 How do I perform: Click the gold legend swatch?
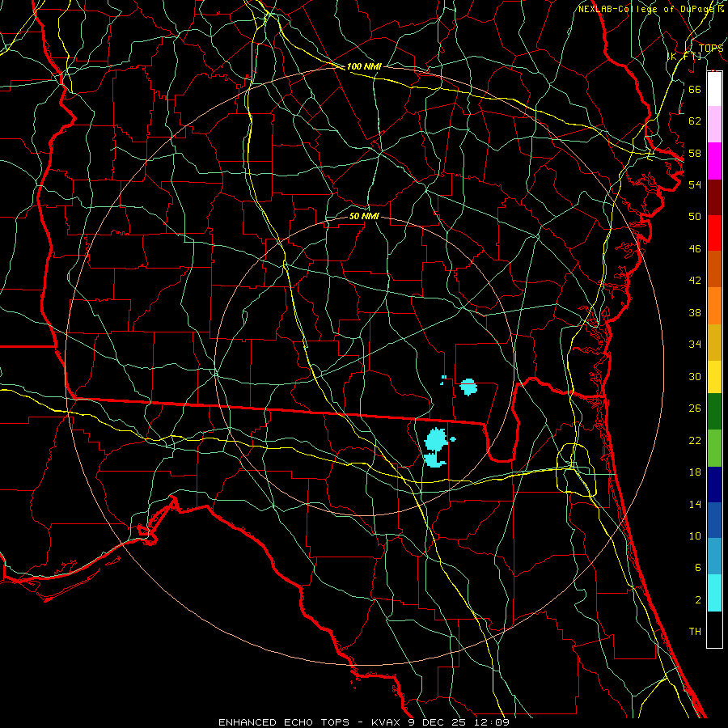(x=714, y=342)
